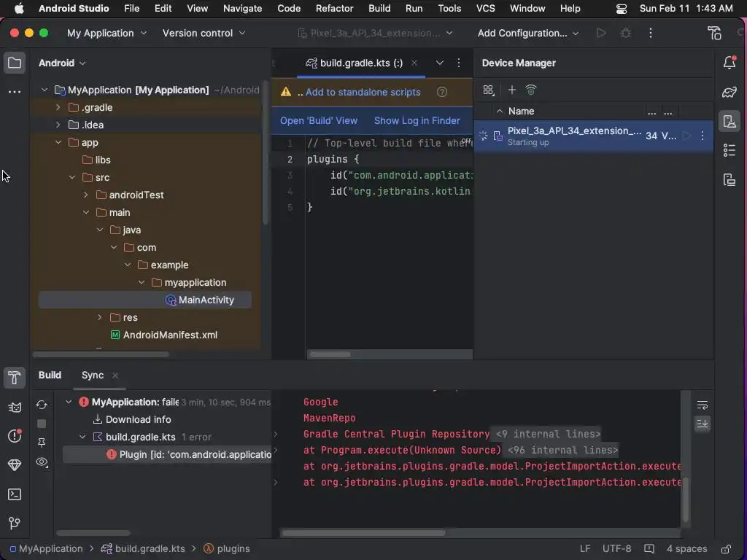The height and width of the screenshot is (560, 747).
Task: Click the Sync reload icon in Build panel
Action: pos(42,405)
